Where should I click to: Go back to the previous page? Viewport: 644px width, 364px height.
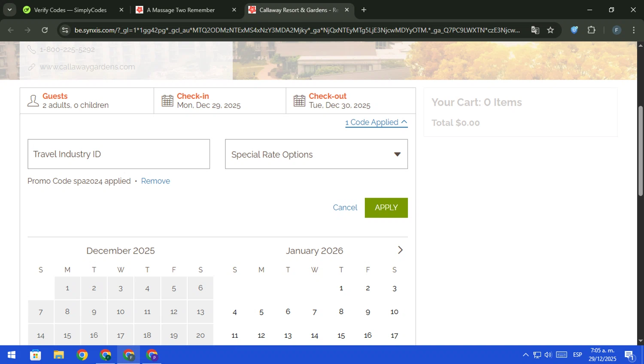[11, 30]
